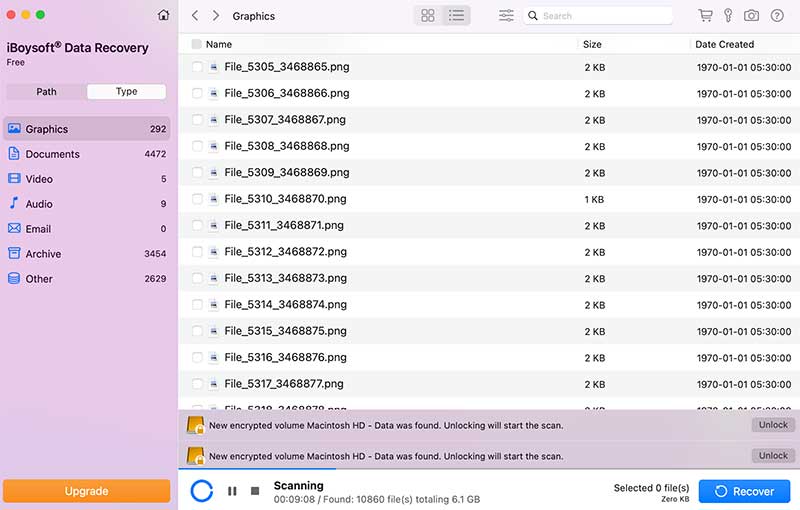Open help question mark icon
Image resolution: width=800 pixels, height=510 pixels.
pos(777,16)
